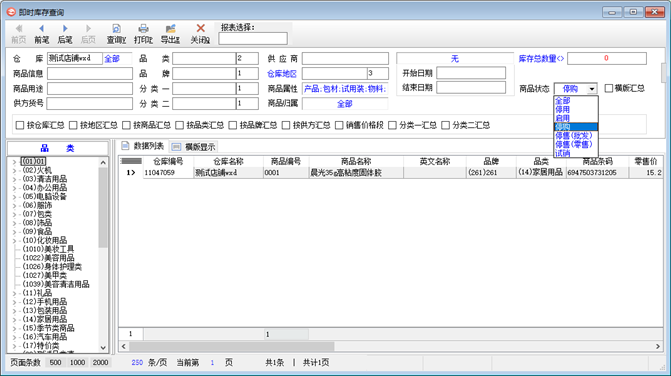Screen dimensions: 671x376
Task: Run the 查询 query toolbar icon
Action: point(116,29)
